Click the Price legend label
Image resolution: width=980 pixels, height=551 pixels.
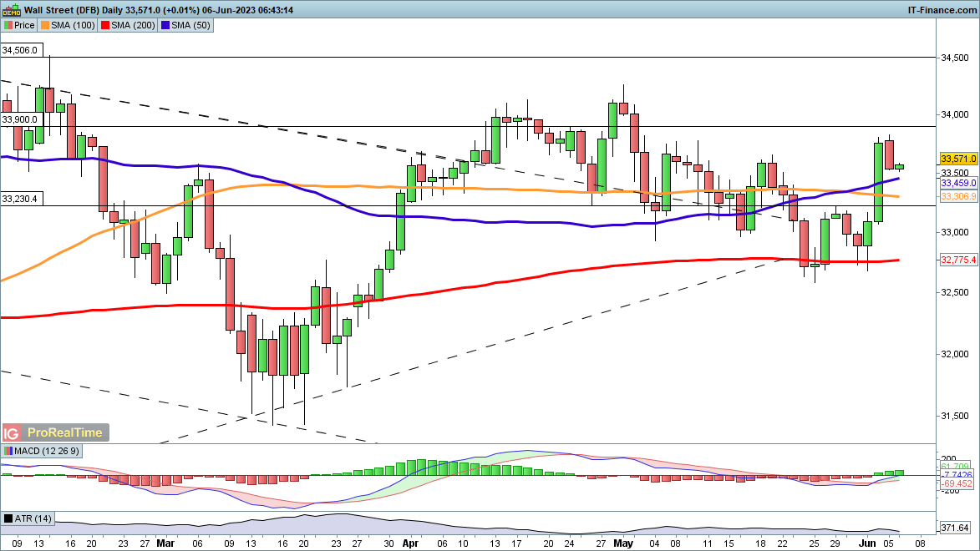click(24, 26)
